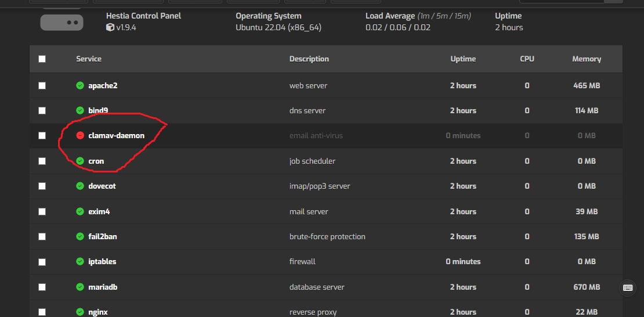Screen dimensions: 644x317
Task: Click the Hestia version cube icon
Action: tap(110, 27)
